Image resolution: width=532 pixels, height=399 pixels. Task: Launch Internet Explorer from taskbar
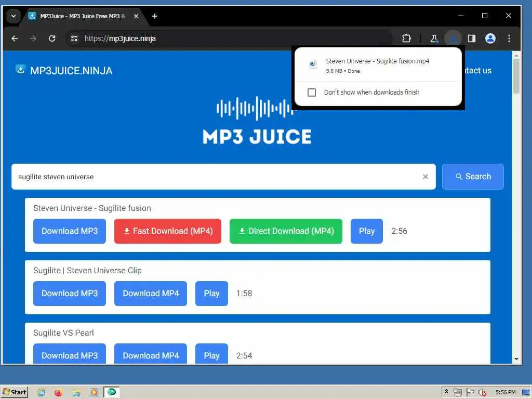(x=41, y=393)
